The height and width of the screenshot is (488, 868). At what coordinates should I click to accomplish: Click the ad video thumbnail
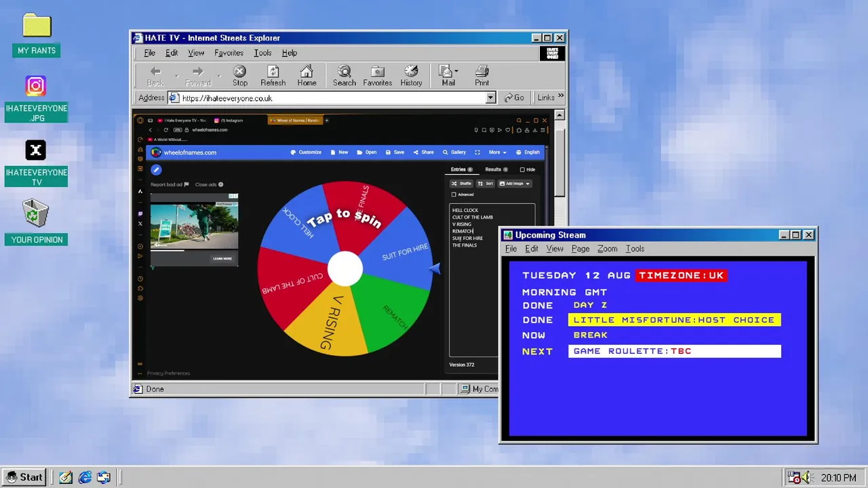pos(194,226)
